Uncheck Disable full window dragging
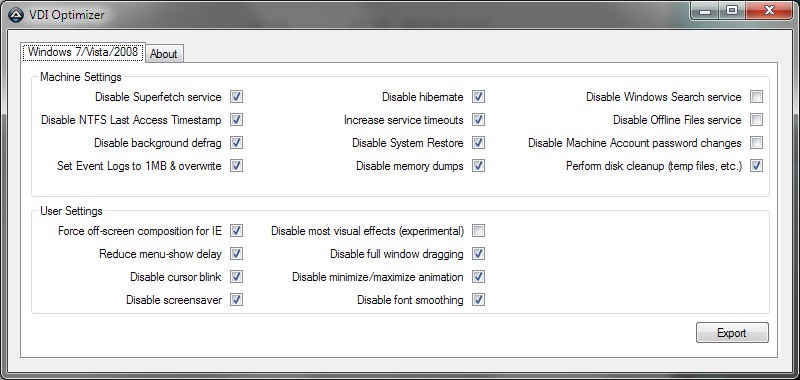The width and height of the screenshot is (800, 380). coord(478,254)
